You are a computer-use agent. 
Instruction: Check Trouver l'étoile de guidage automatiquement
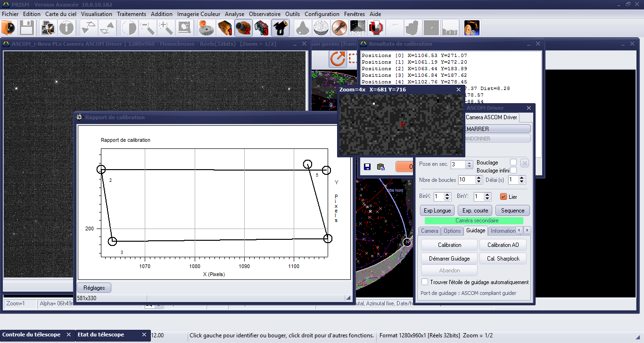(425, 282)
